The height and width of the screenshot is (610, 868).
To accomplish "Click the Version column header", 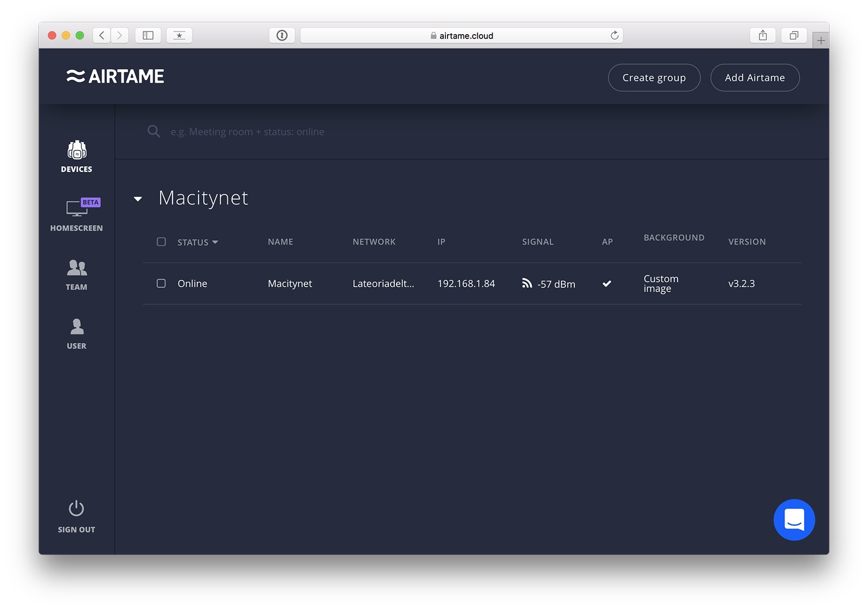I will pyautogui.click(x=747, y=242).
